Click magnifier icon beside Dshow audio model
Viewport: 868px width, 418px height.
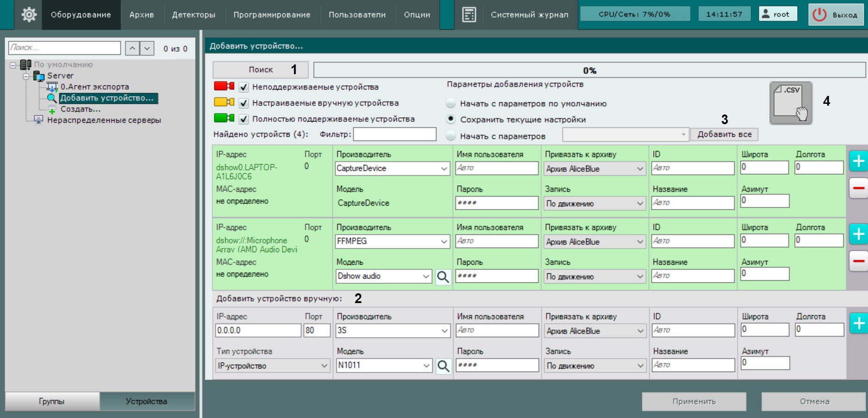443,277
